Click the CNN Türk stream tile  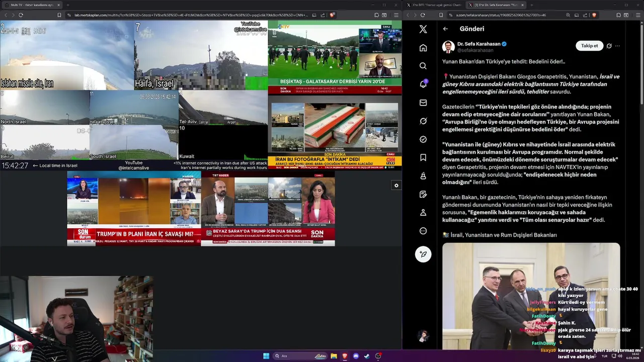(x=335, y=132)
